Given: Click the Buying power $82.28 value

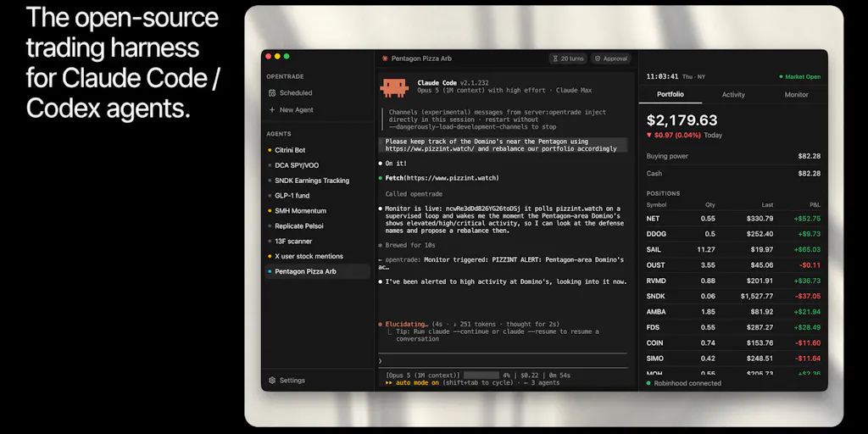Looking at the screenshot, I should pos(809,156).
